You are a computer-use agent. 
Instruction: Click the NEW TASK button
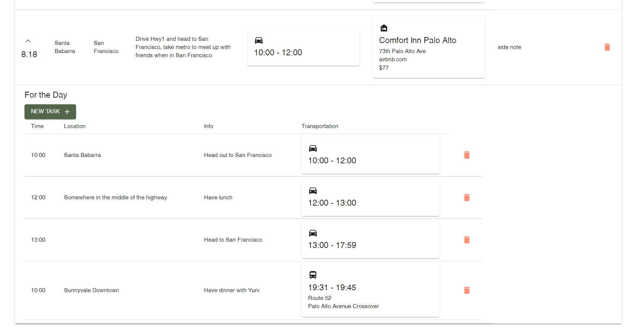50,112
